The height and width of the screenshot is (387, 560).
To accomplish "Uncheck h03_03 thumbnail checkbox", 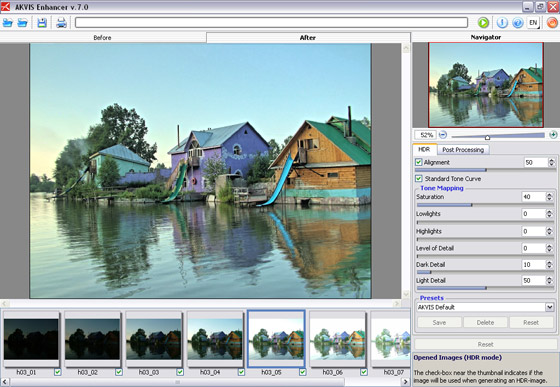I will point(180,372).
